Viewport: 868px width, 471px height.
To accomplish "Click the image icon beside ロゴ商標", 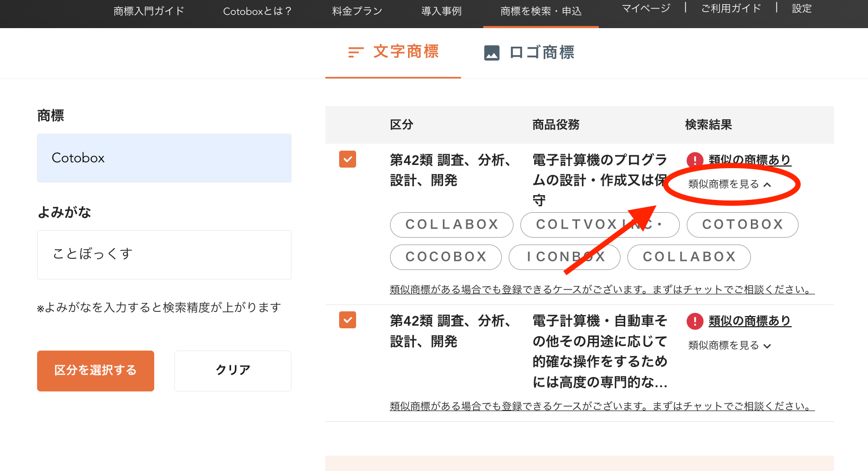I will (x=492, y=53).
